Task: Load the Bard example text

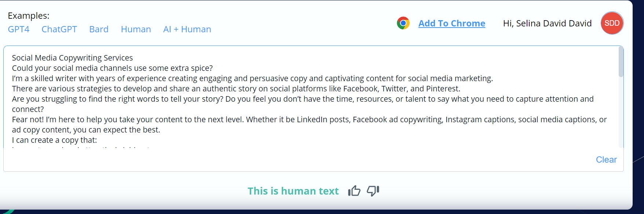Action: [x=99, y=29]
